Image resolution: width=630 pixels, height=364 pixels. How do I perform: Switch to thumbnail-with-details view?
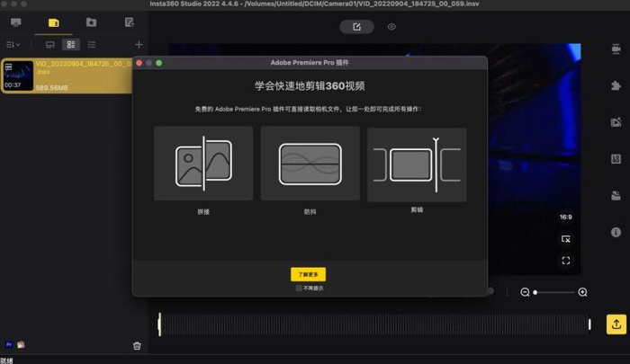coord(71,45)
